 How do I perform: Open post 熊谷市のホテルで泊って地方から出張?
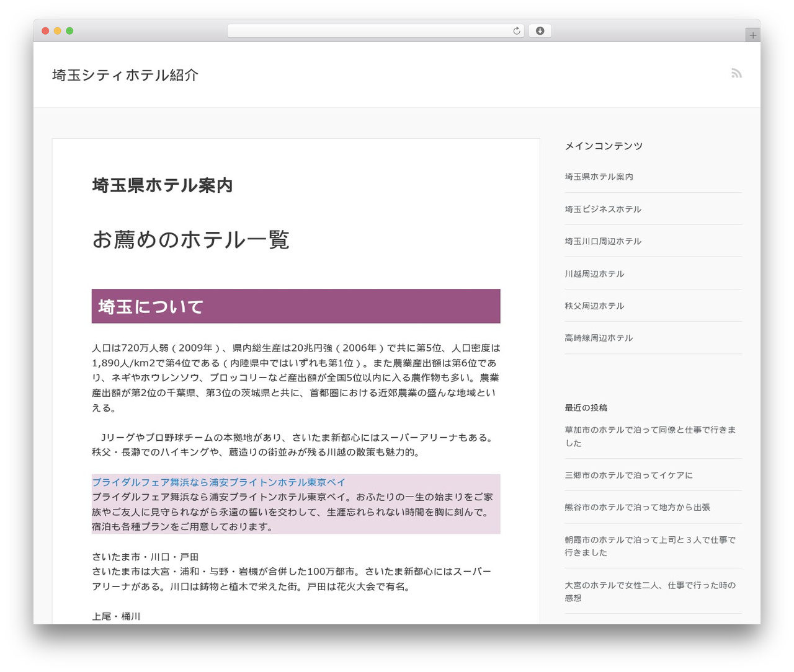pyautogui.click(x=637, y=507)
